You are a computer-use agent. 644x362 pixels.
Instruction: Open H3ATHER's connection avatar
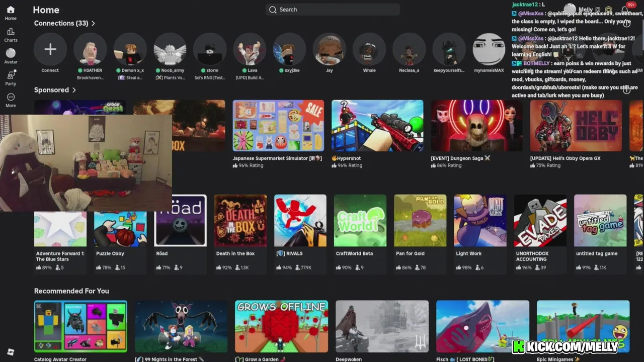click(x=90, y=49)
